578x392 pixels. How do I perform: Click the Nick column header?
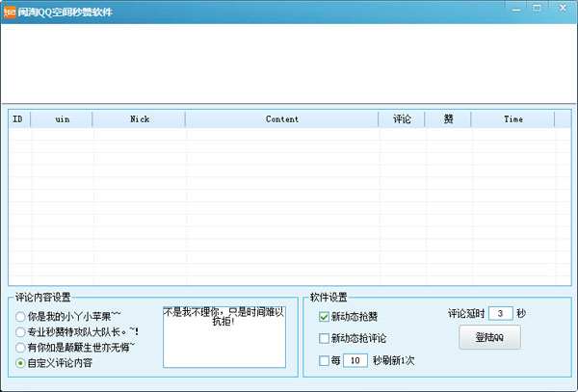pyautogui.click(x=139, y=119)
